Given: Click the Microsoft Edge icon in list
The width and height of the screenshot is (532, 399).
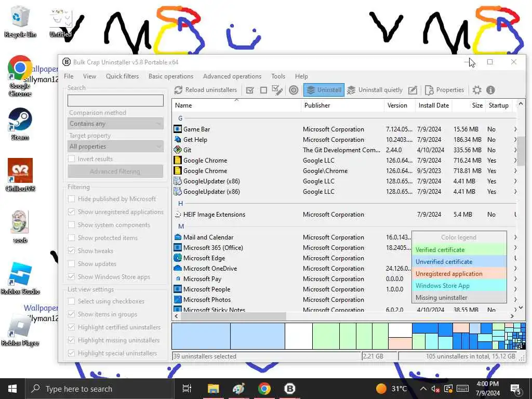Looking at the screenshot, I should pyautogui.click(x=178, y=258).
